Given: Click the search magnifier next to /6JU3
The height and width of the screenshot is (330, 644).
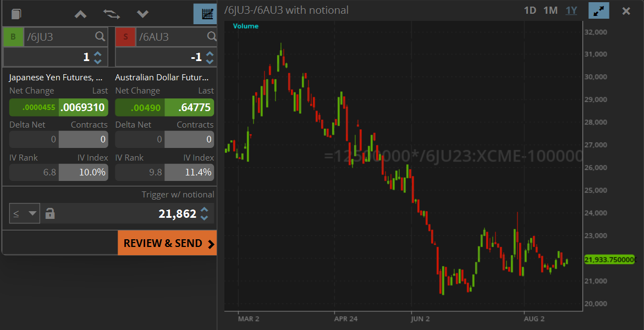Looking at the screenshot, I should pos(99,37).
